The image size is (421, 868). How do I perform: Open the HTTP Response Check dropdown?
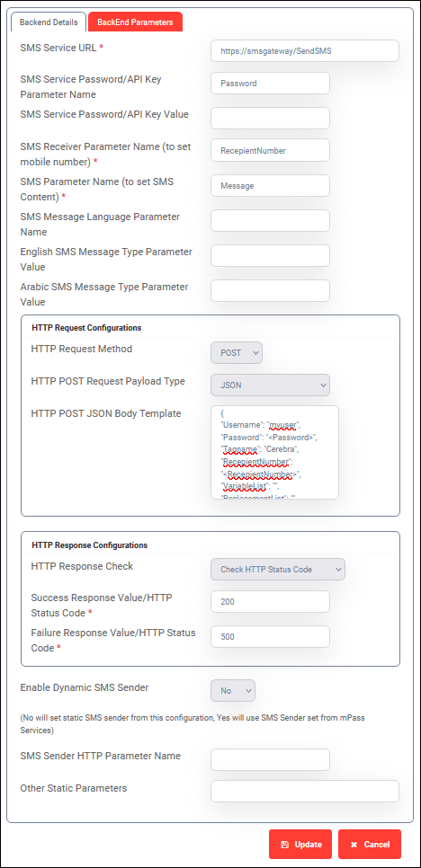[278, 569]
